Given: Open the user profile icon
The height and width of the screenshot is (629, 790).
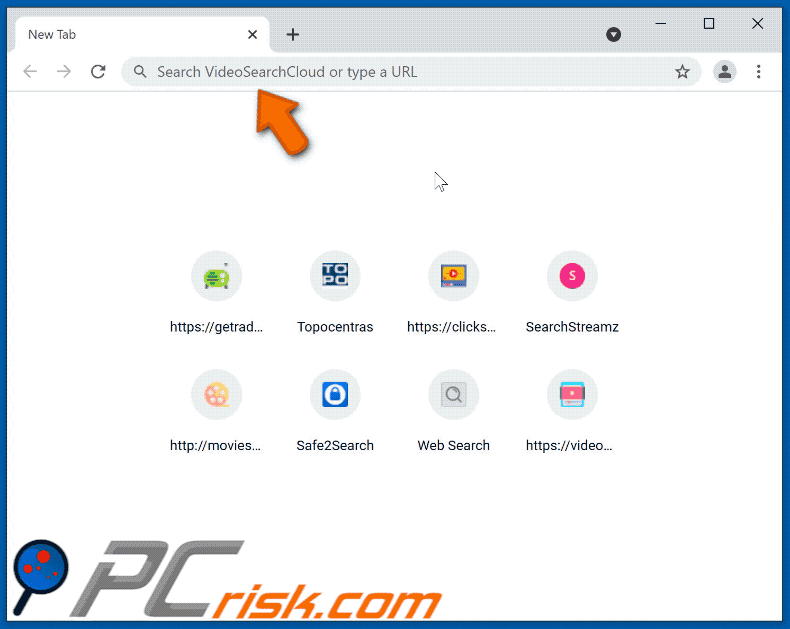Looking at the screenshot, I should [725, 72].
